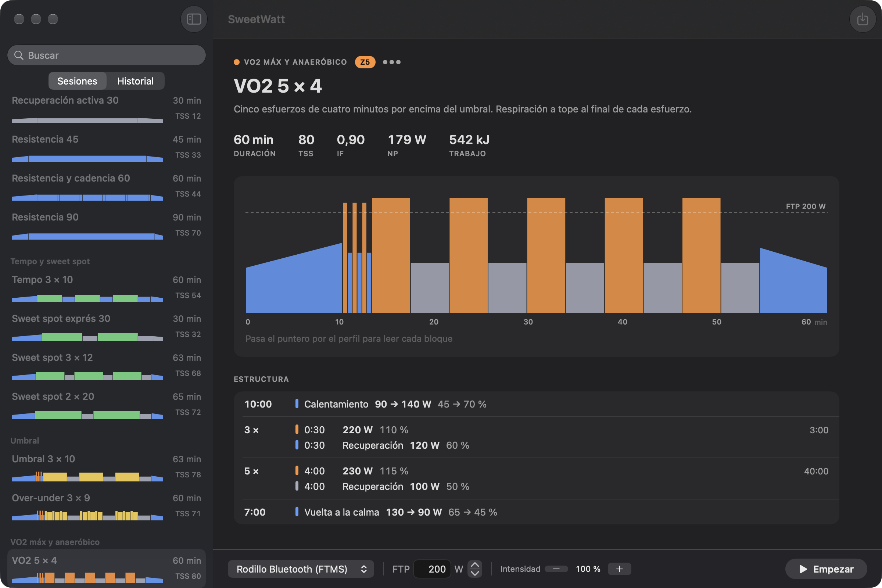
Task: Click the Z5 zone badge
Action: pyautogui.click(x=365, y=62)
